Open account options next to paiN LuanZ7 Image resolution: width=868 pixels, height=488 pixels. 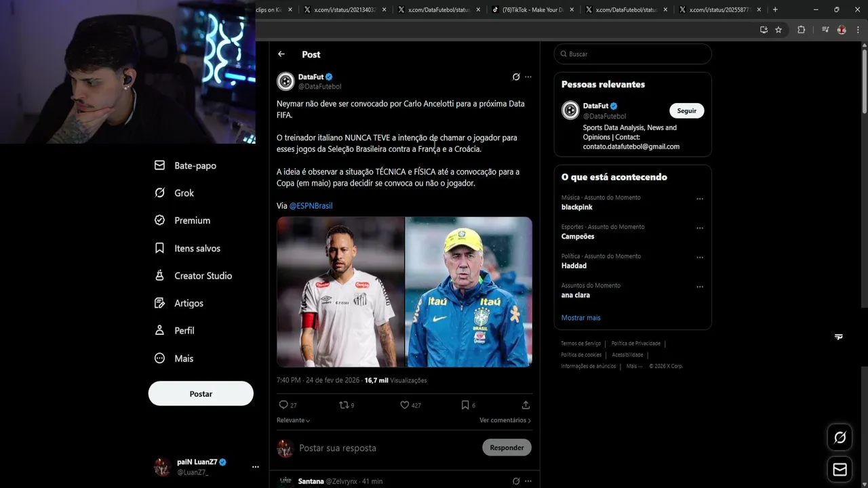click(x=256, y=467)
